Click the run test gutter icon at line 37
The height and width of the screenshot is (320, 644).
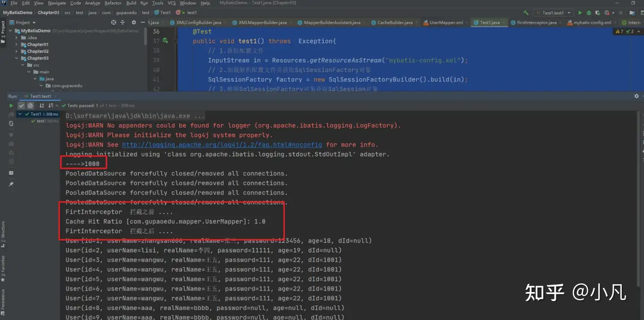tap(165, 41)
